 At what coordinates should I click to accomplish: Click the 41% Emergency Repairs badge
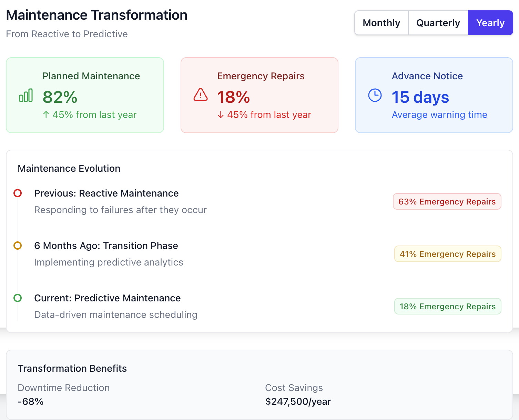coord(448,254)
